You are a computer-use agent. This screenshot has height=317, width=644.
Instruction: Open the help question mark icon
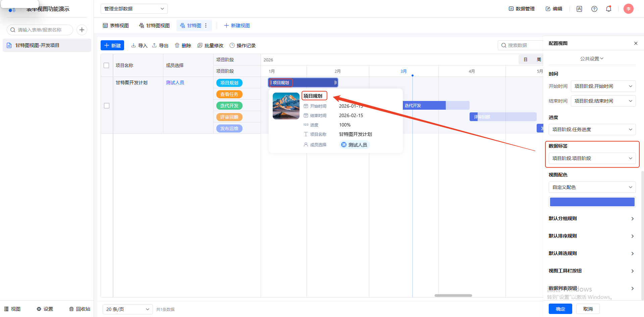(594, 9)
